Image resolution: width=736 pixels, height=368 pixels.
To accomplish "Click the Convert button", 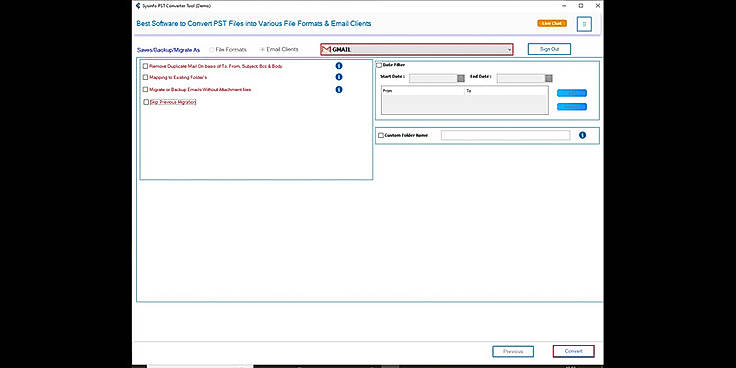I will [574, 351].
